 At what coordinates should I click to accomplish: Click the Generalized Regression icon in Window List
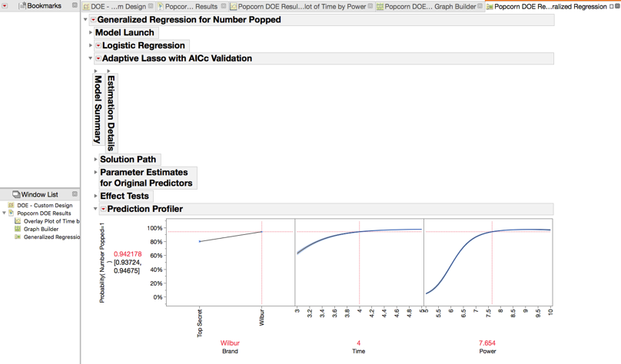pyautogui.click(x=18, y=237)
